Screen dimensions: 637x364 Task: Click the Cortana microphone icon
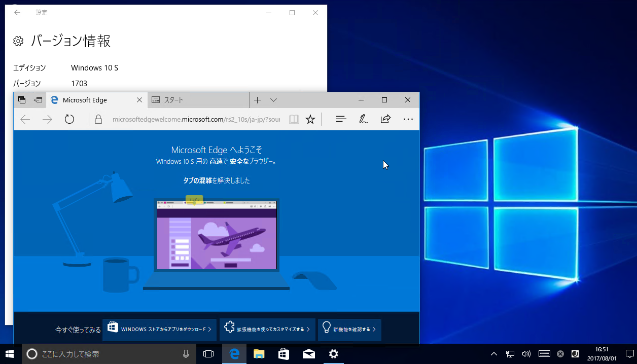point(186,354)
